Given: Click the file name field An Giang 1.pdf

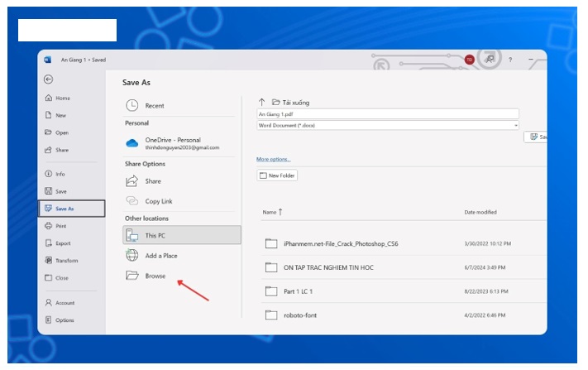Looking at the screenshot, I should coord(387,113).
